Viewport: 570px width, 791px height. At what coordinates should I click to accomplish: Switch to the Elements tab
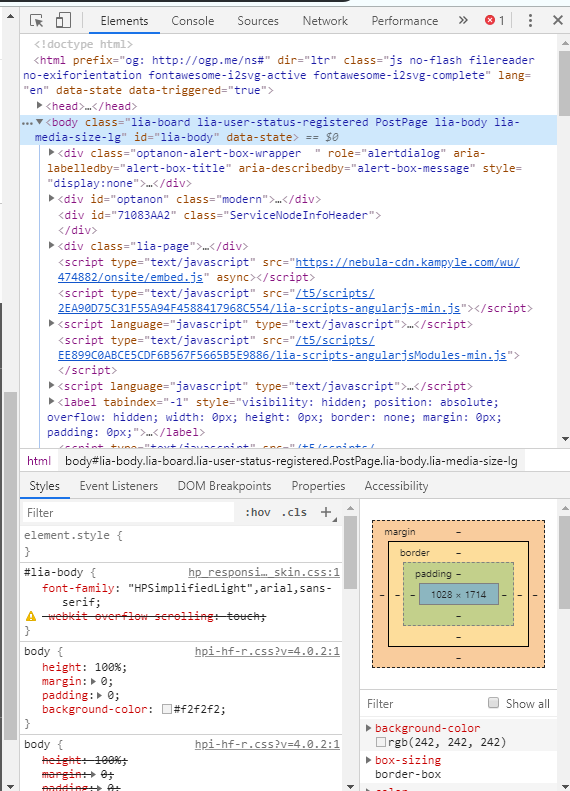pos(124,21)
